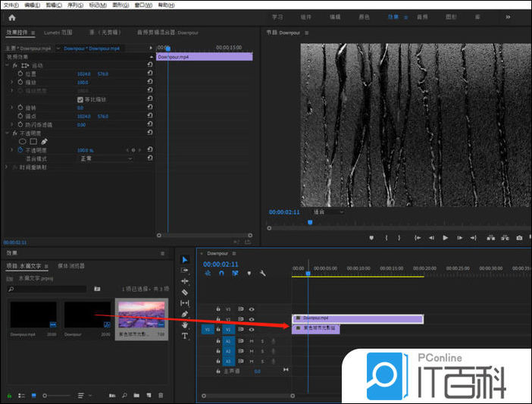Open the 媒体浏览器 (Media Browser) tab
Screen dimensions: 532x404
pyautogui.click(x=72, y=266)
